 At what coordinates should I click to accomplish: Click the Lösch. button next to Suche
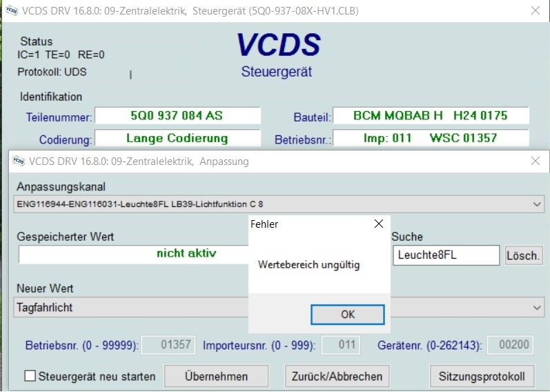(x=523, y=255)
